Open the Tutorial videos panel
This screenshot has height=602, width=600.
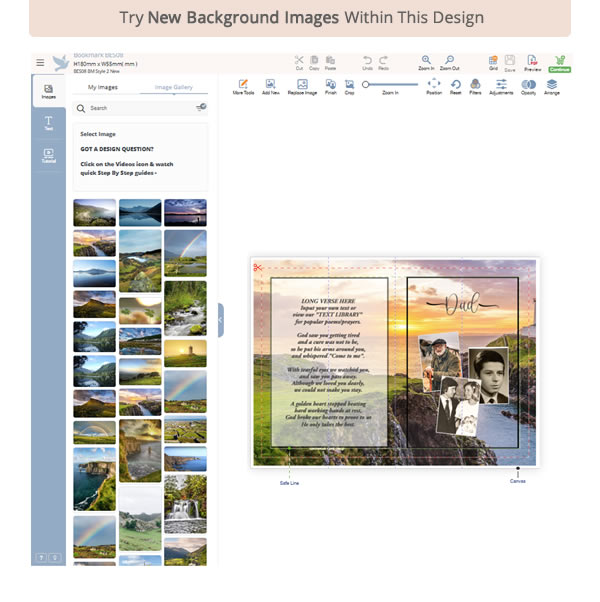click(49, 155)
